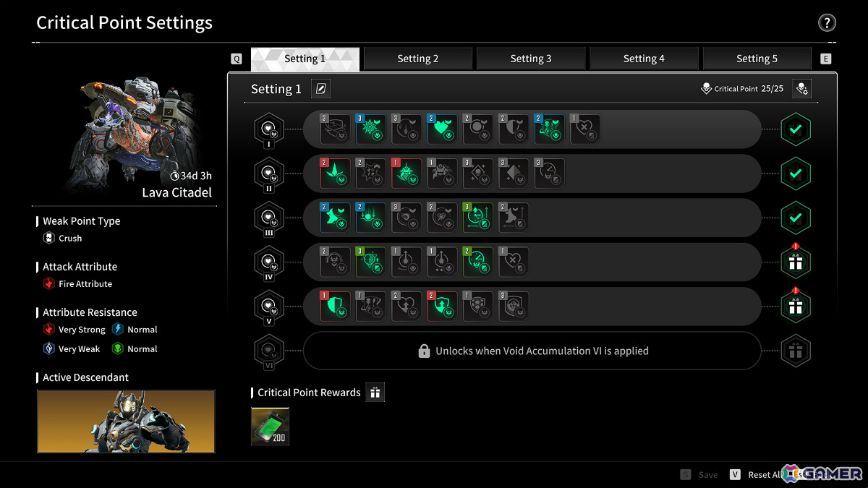Viewport: 868px width, 488px height.
Task: Select the red-bordered first modifier in row II
Action: (335, 174)
